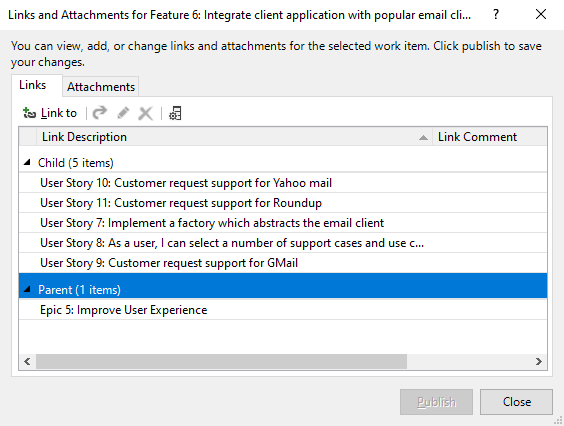The image size is (564, 426).
Task: Click the Link to button
Action: click(50, 113)
